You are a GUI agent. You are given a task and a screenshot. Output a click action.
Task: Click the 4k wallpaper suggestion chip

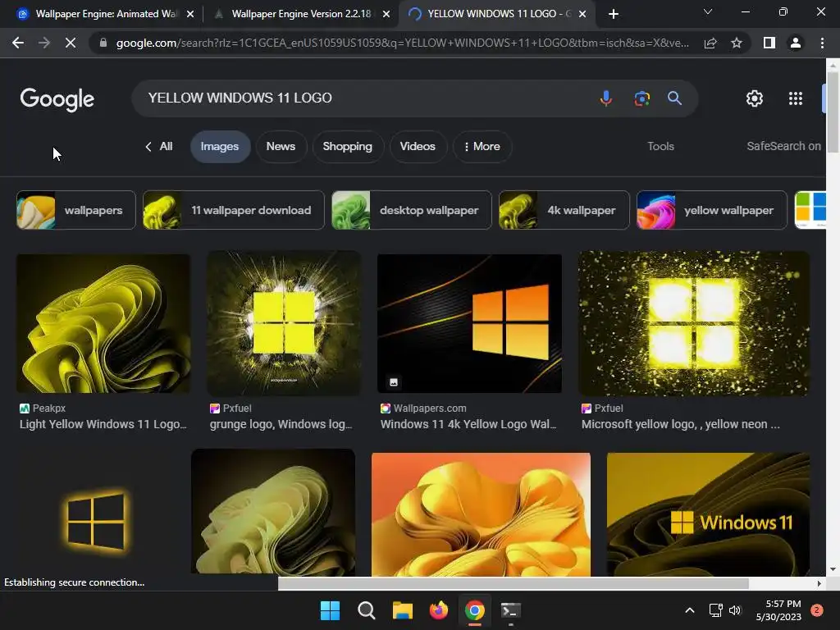click(564, 210)
